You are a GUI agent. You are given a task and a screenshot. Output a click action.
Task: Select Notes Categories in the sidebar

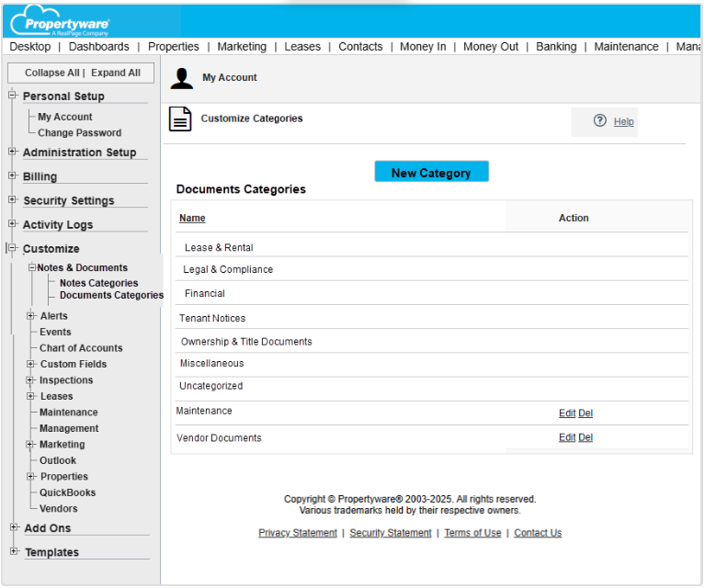(99, 283)
